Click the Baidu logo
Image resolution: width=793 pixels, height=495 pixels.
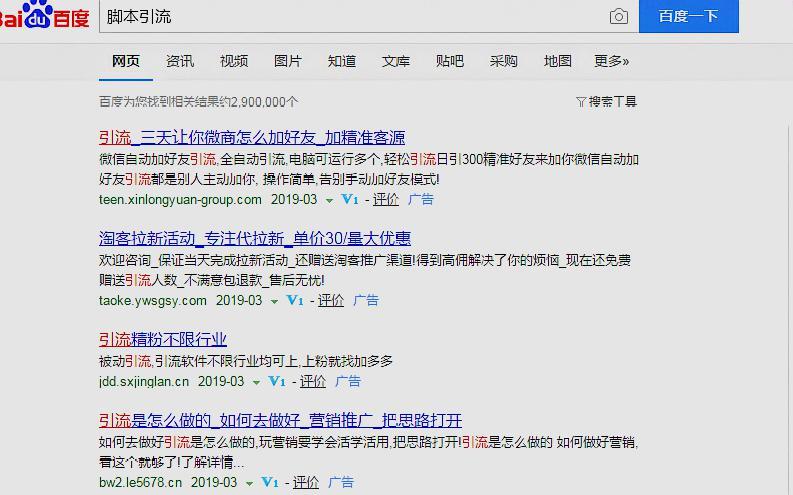45,15
